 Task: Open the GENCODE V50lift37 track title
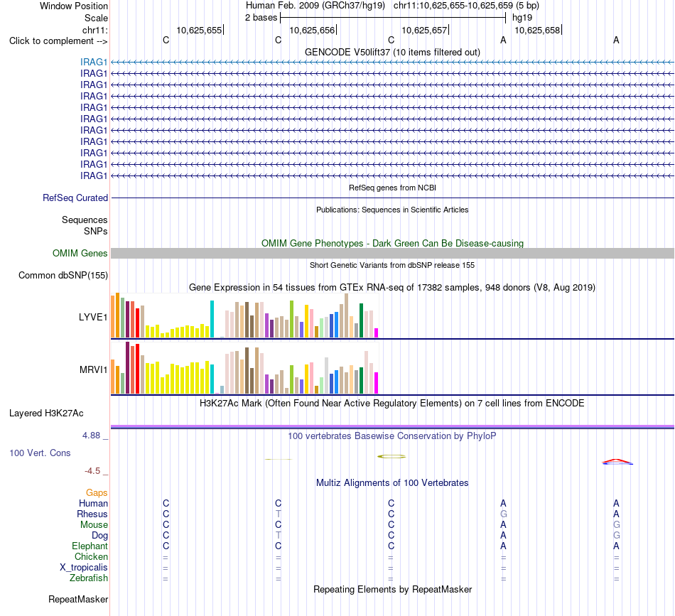click(392, 52)
